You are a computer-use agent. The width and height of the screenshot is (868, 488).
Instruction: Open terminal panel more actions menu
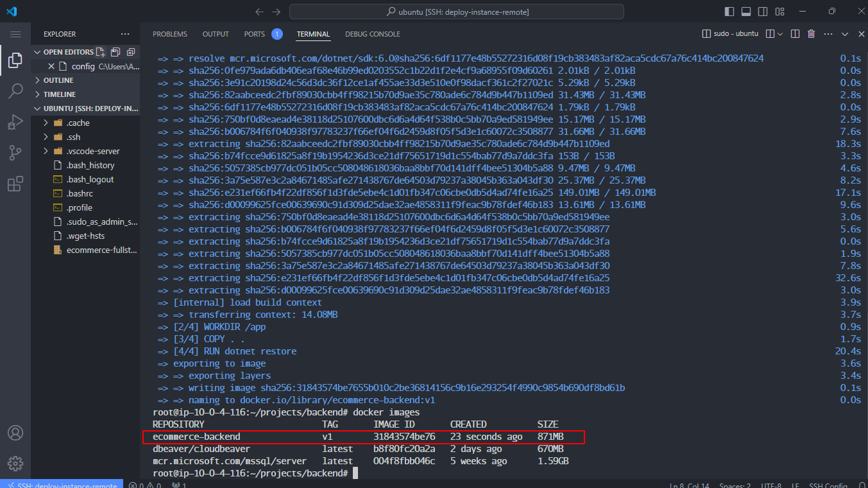[x=828, y=34]
